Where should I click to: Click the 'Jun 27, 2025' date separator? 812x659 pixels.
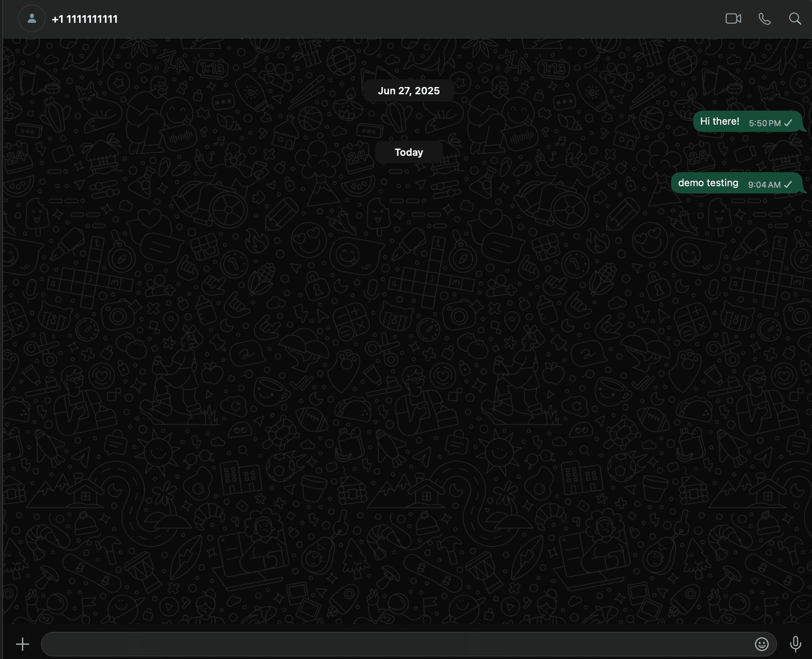pos(409,90)
